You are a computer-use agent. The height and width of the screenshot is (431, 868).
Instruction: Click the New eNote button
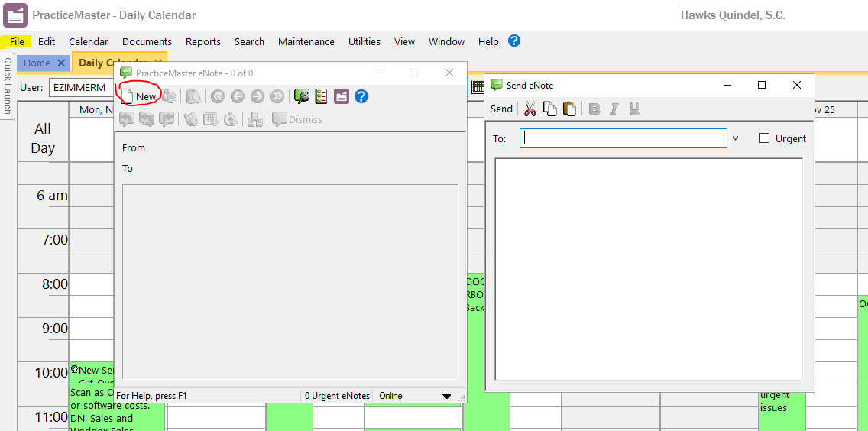click(139, 96)
